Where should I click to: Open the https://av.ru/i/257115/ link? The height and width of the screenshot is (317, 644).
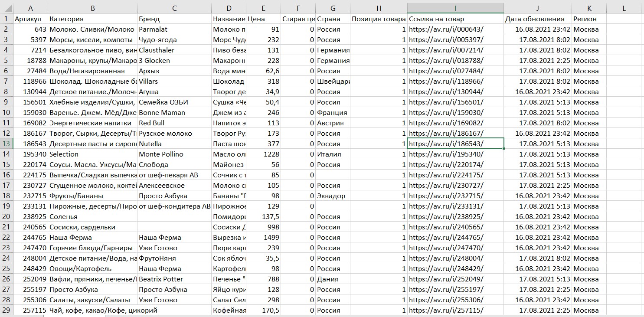(x=446, y=310)
